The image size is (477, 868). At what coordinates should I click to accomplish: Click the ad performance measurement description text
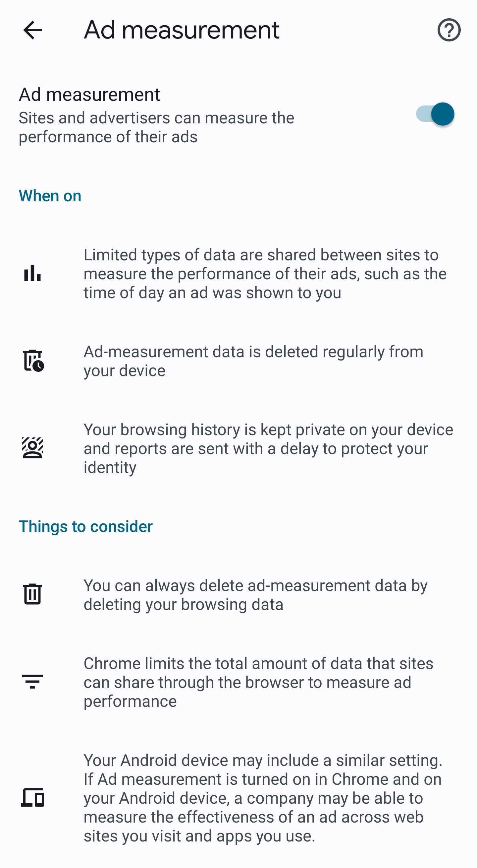(265, 274)
